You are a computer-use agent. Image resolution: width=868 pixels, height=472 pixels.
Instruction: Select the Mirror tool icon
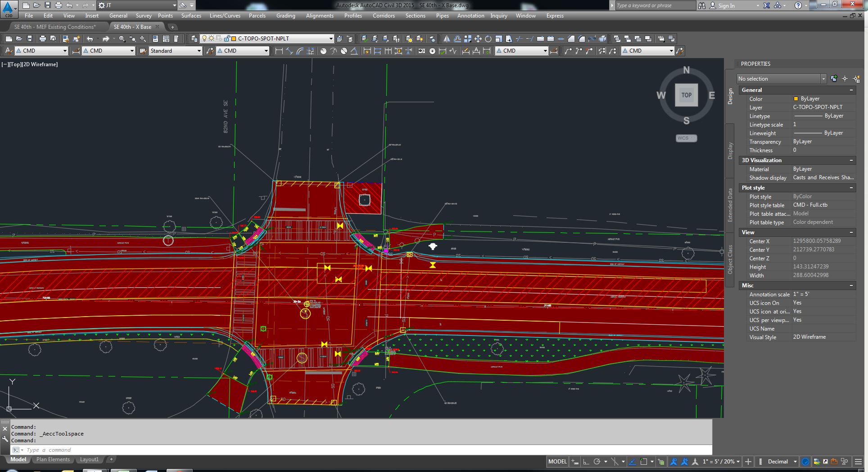point(446,39)
